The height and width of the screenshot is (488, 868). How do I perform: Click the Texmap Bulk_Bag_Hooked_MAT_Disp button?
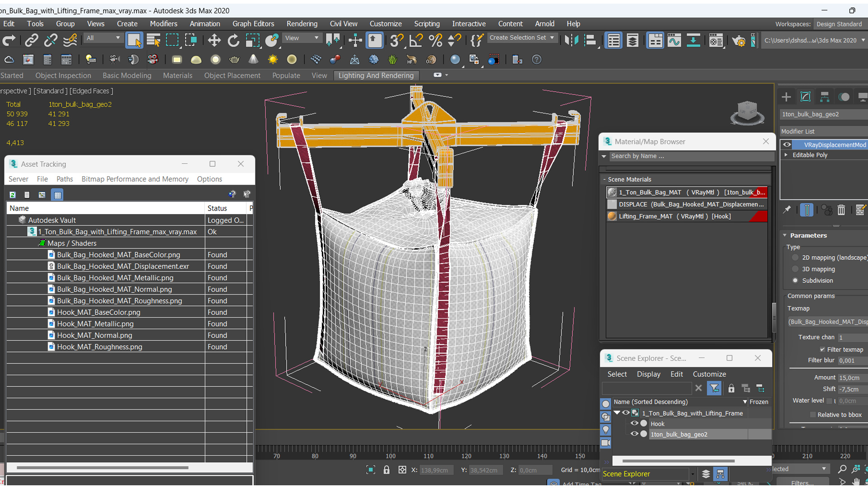(x=827, y=322)
